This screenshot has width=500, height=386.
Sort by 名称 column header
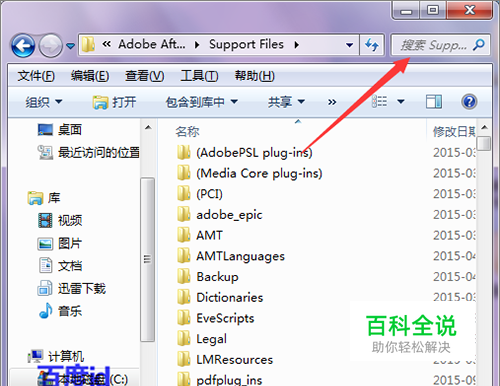187,131
